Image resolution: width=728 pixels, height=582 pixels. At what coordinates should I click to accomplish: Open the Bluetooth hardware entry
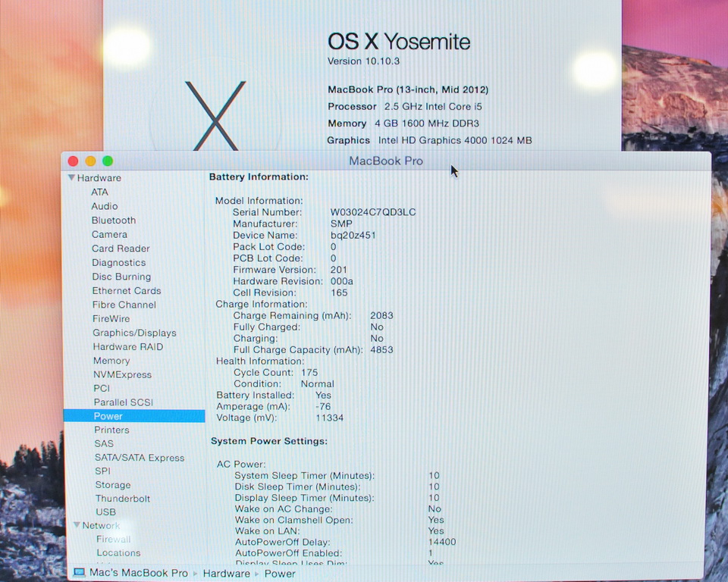(114, 221)
